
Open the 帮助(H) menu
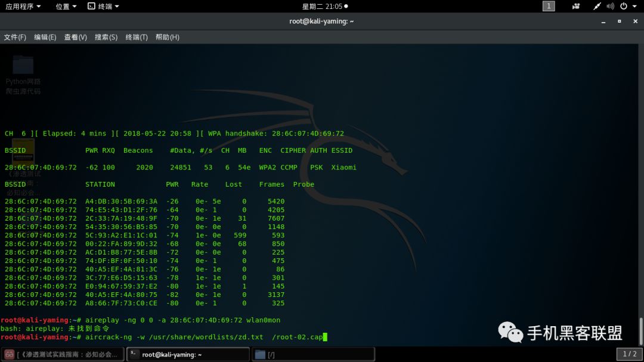[167, 37]
